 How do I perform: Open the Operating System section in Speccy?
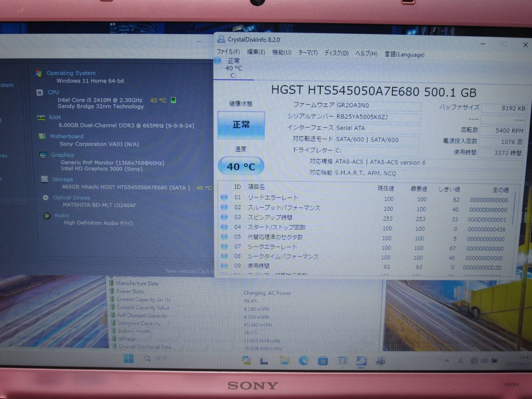point(71,73)
